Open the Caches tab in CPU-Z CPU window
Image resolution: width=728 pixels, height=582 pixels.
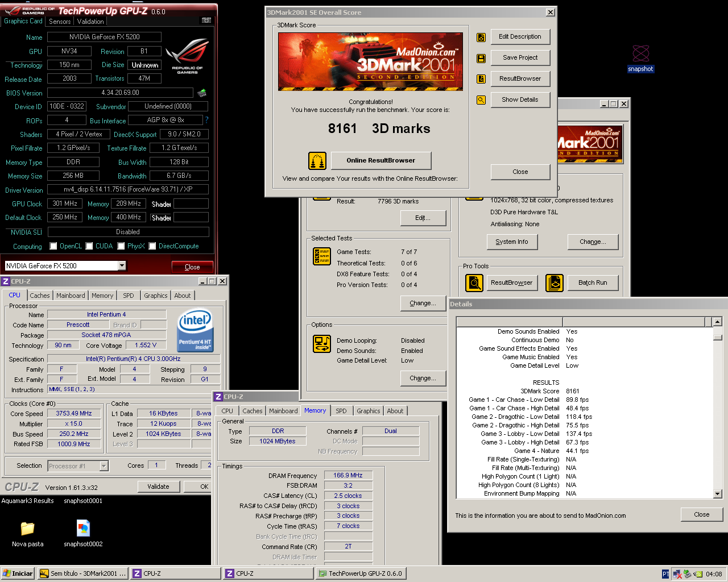(x=40, y=296)
